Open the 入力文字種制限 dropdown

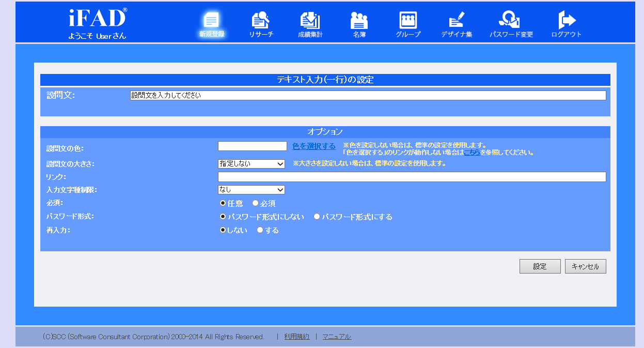pos(252,190)
